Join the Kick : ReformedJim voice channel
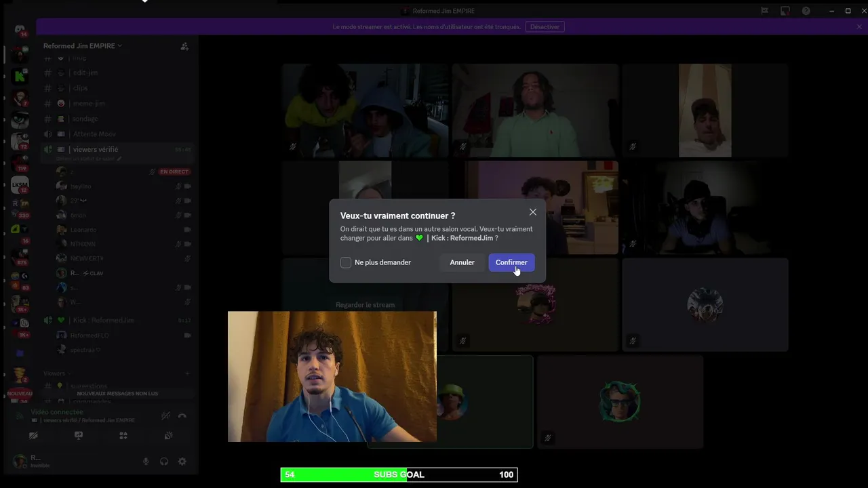 click(118, 320)
